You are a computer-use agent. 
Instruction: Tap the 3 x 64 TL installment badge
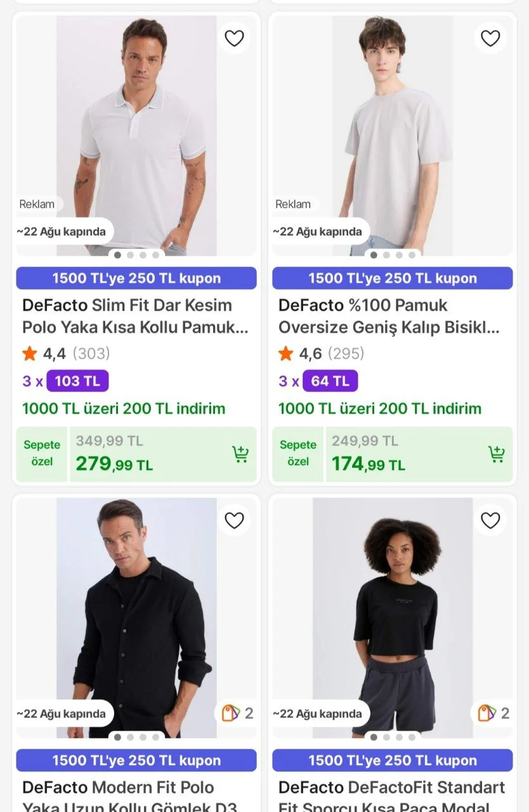[x=330, y=381]
